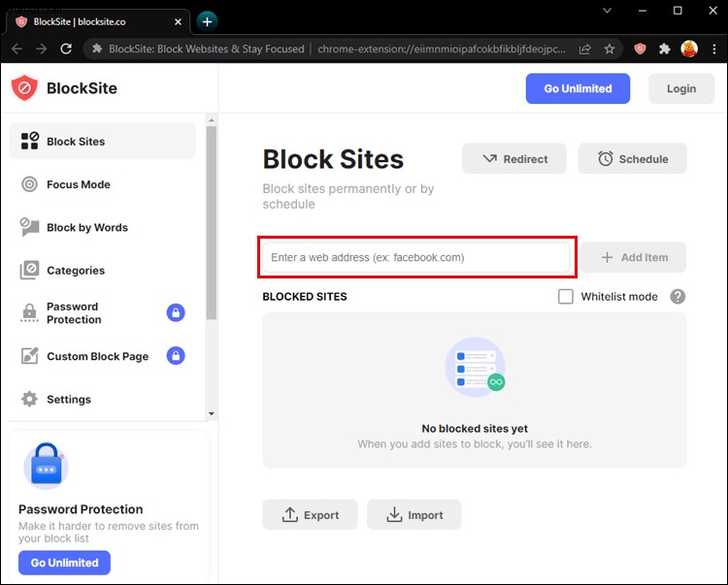Click the Go Unlimited button in header

coord(578,88)
